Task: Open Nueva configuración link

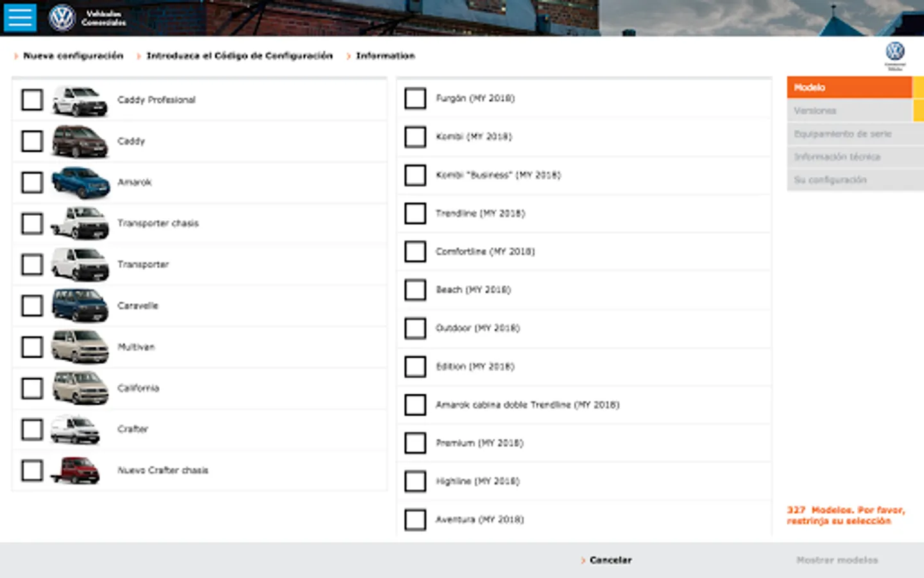Action: point(73,56)
